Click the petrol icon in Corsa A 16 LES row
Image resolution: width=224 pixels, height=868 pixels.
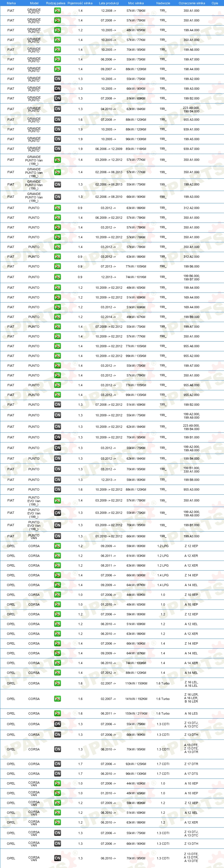coord(58,713)
